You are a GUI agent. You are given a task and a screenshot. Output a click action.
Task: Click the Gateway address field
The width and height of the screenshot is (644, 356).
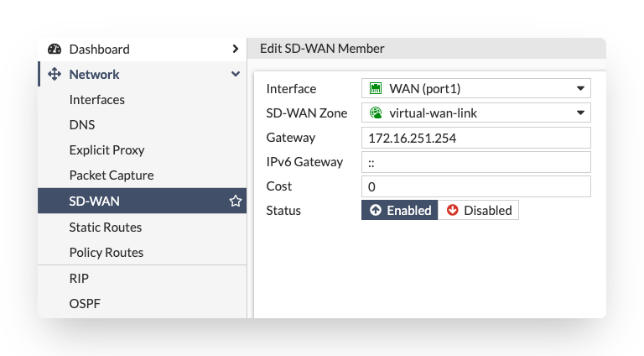click(475, 138)
